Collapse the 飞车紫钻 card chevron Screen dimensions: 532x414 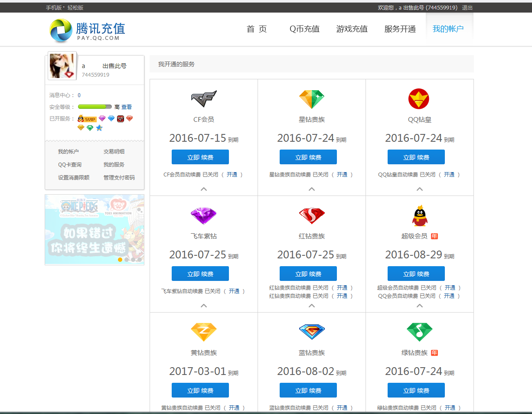[204, 306]
